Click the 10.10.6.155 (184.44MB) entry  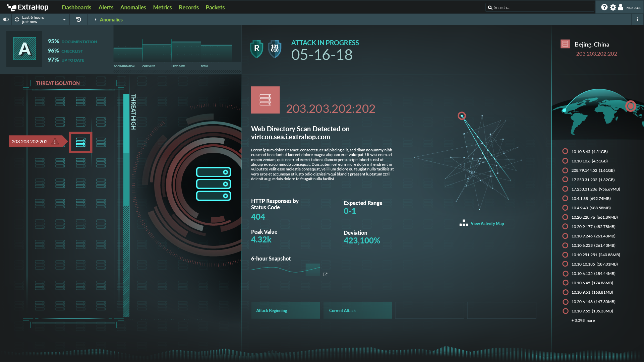[593, 274]
